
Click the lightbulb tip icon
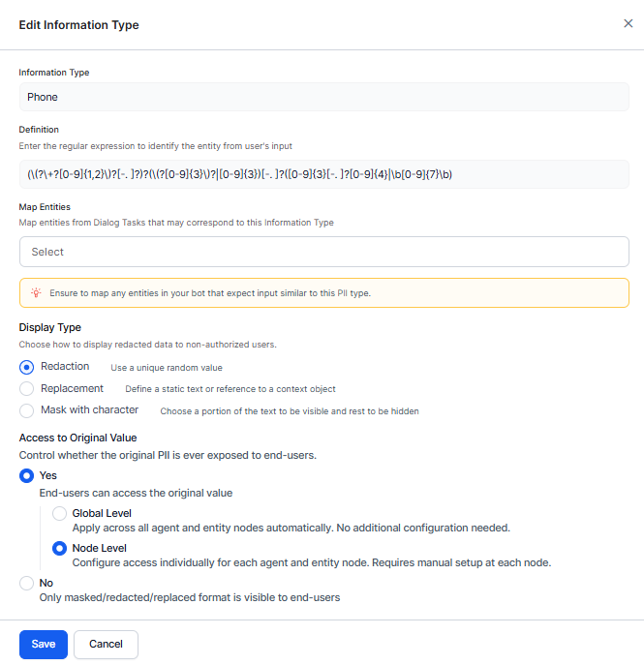[36, 292]
